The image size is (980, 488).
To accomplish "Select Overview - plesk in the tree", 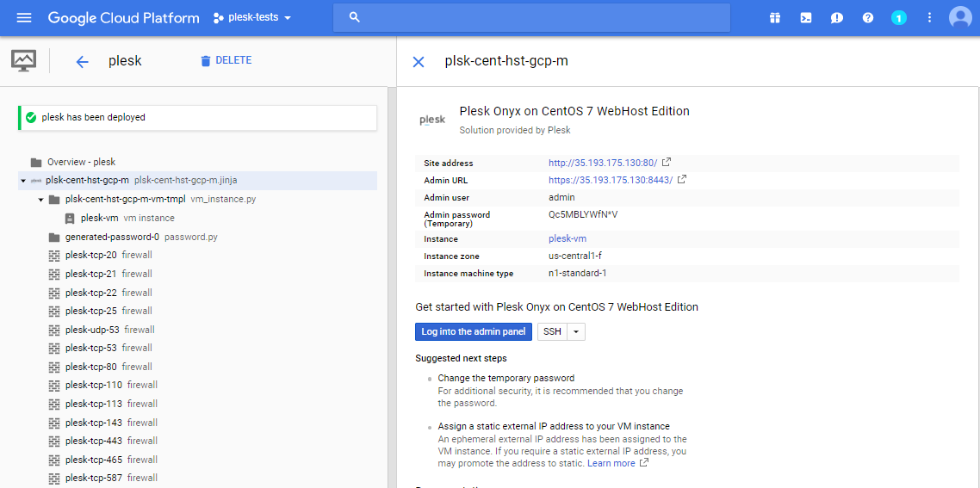I will click(x=81, y=162).
